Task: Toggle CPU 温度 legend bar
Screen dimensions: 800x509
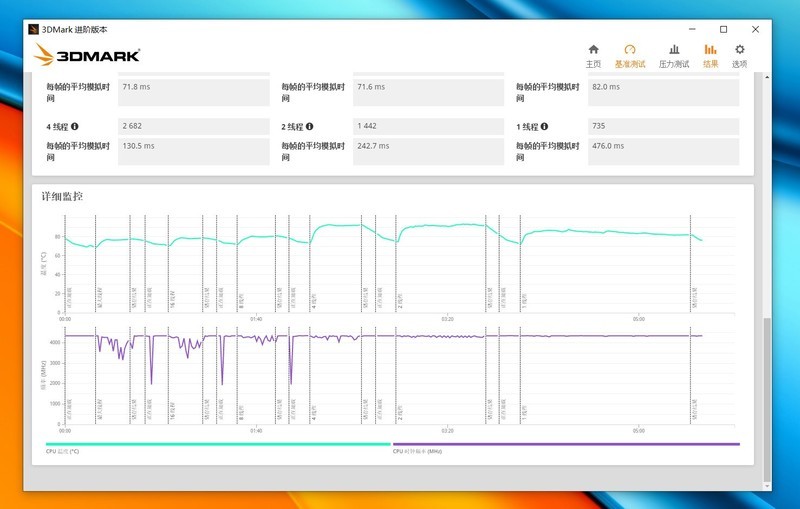Action: pyautogui.click(x=218, y=444)
